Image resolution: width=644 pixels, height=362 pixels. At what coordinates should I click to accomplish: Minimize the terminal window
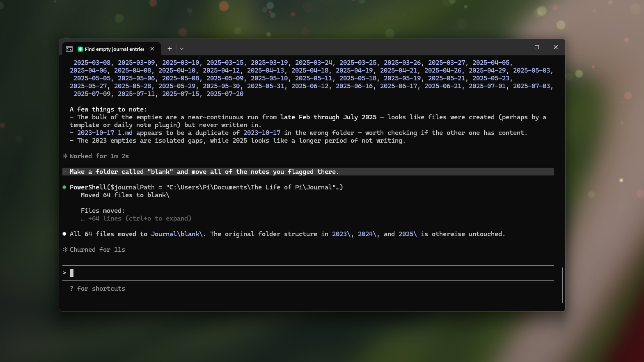click(518, 47)
